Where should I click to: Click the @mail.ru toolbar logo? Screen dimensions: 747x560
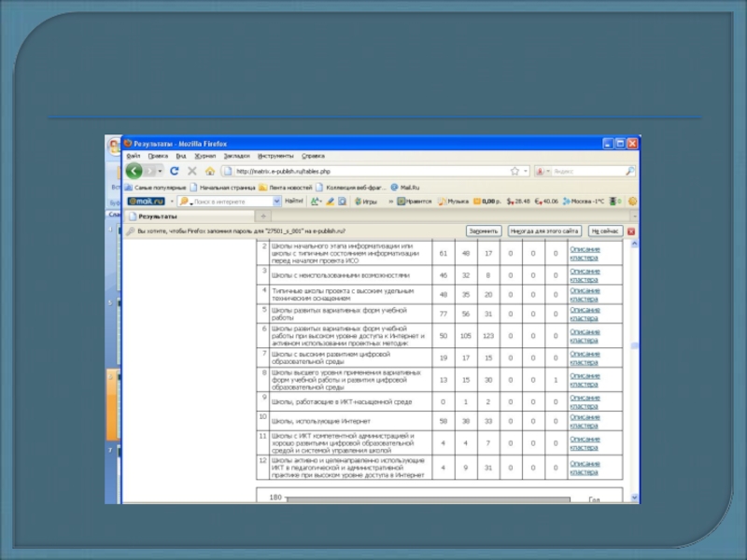pos(146,202)
